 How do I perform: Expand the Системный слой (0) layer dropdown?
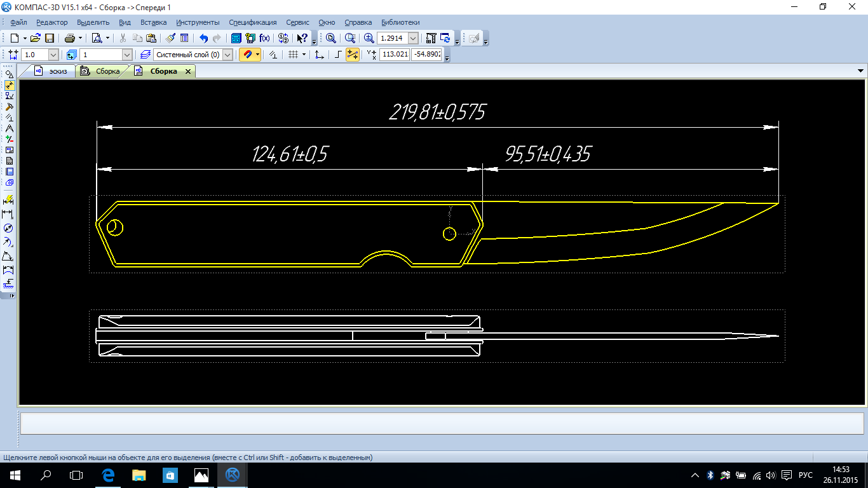227,55
